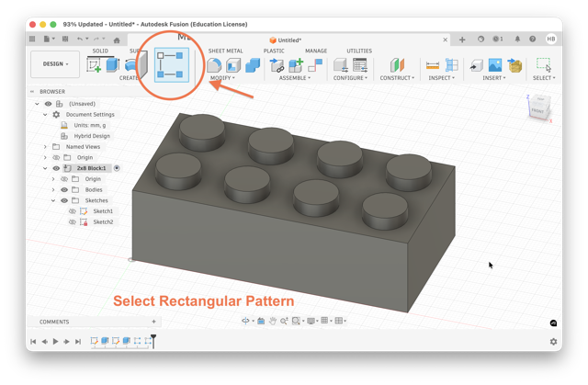The height and width of the screenshot is (385, 588).
Task: Expand the Bodies folder
Action: (x=53, y=189)
